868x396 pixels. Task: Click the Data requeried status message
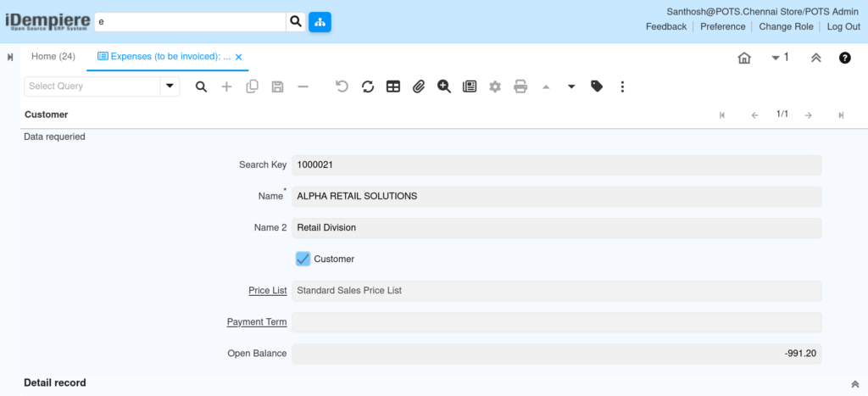[54, 137]
